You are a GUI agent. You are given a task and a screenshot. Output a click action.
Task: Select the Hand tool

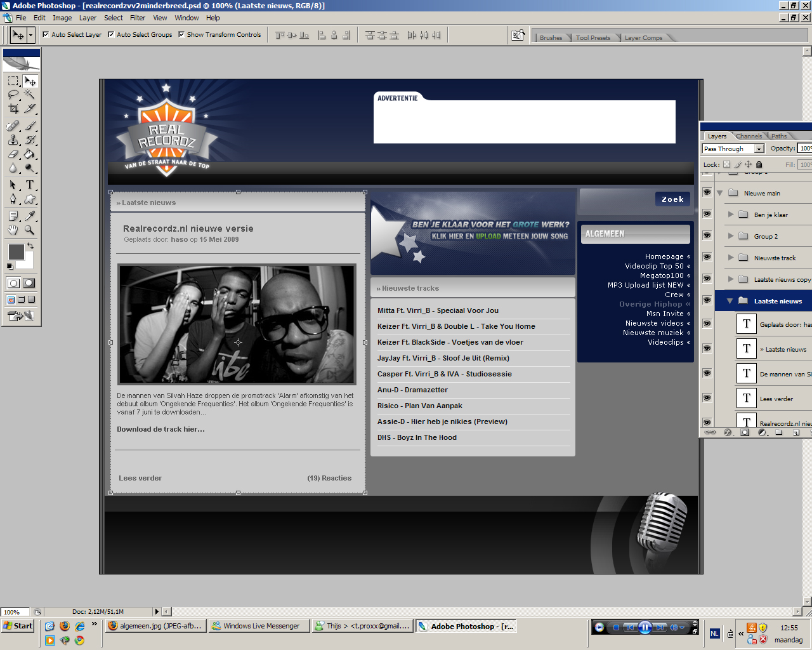[x=13, y=230]
